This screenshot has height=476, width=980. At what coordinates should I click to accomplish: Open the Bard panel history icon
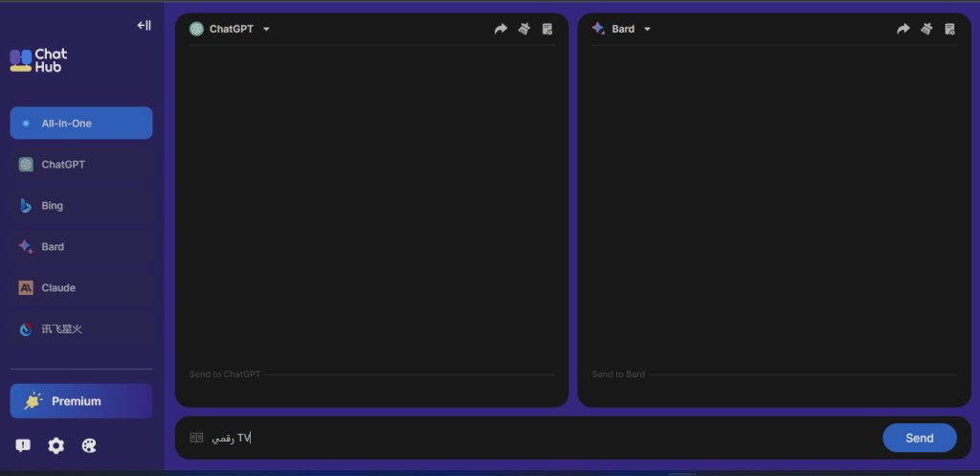coord(950,29)
